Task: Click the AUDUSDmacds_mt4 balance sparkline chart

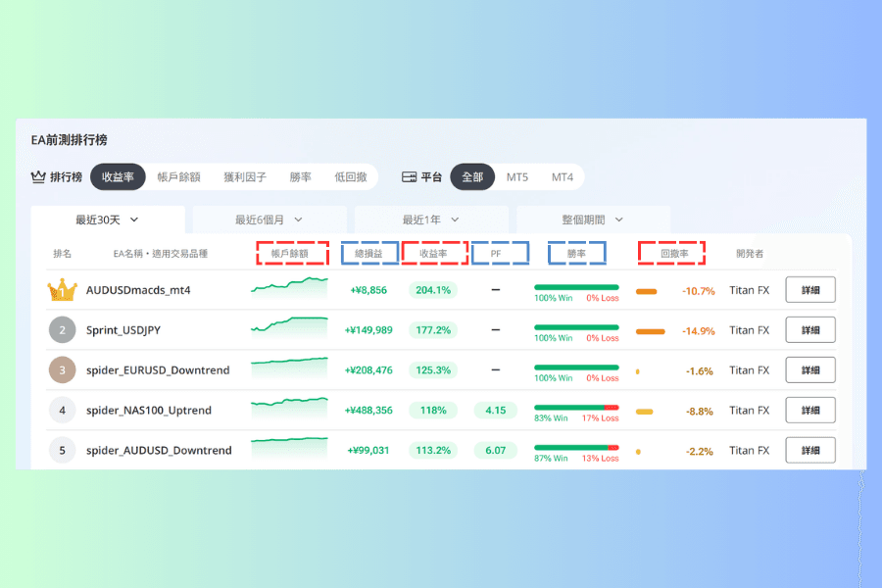Action: pyautogui.click(x=289, y=287)
